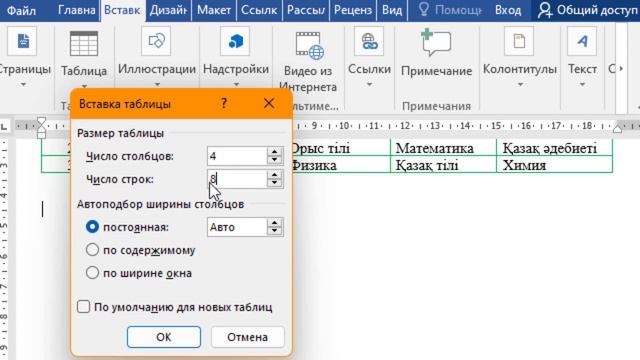Expand the Pages (Страницы) dropdown arrow
The height and width of the screenshot is (360, 640).
pos(23,84)
